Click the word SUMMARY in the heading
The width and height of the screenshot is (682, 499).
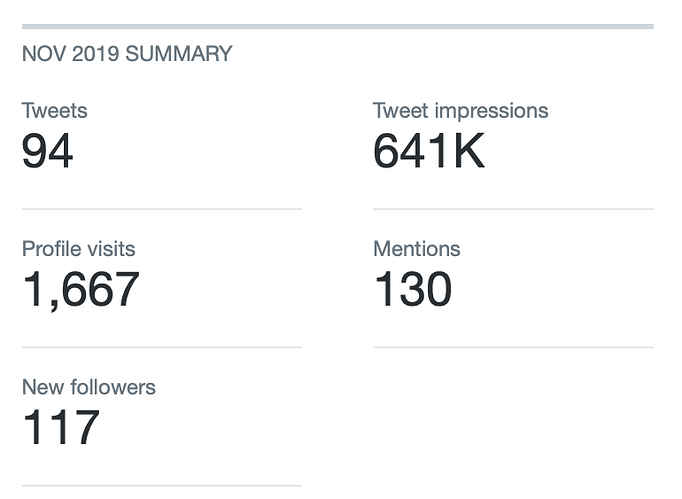coord(179,54)
